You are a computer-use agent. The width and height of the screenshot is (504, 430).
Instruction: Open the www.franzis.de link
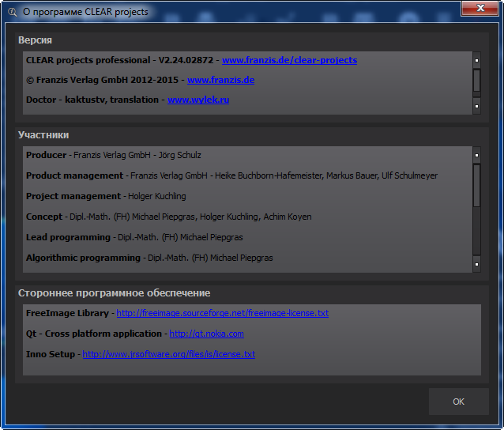(221, 80)
